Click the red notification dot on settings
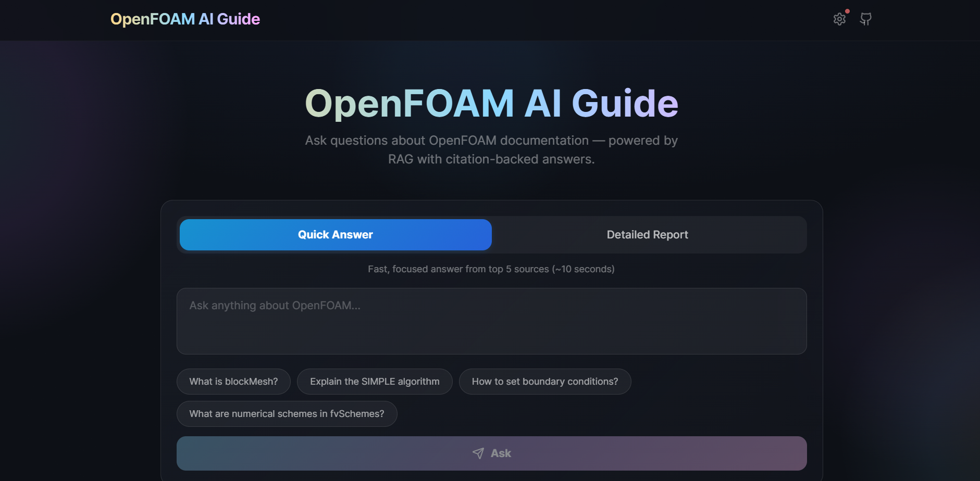Viewport: 980px width, 481px height. click(848, 10)
